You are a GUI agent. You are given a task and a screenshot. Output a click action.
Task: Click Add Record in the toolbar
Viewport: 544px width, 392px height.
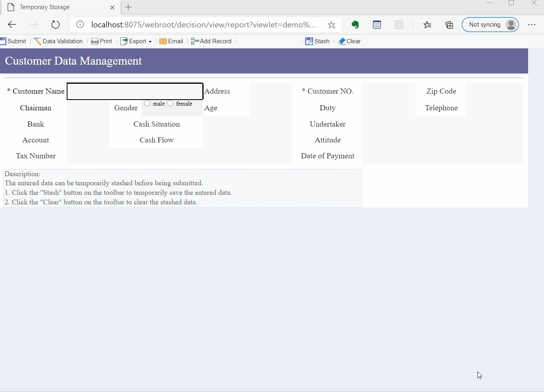click(211, 41)
